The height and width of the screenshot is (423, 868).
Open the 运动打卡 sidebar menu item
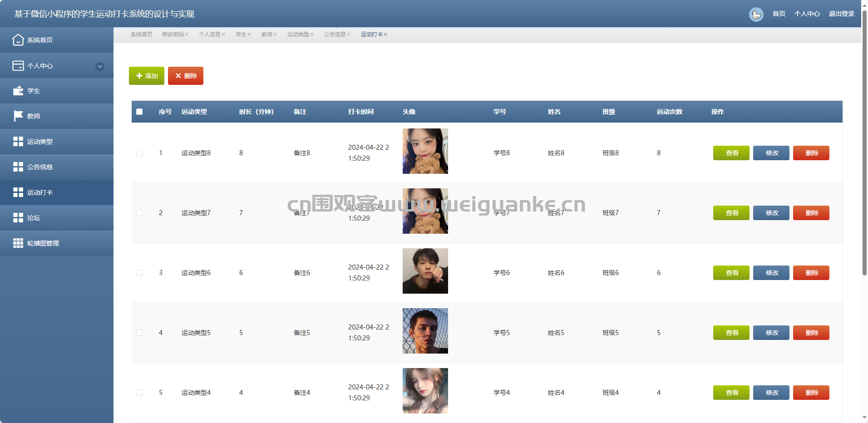point(40,192)
